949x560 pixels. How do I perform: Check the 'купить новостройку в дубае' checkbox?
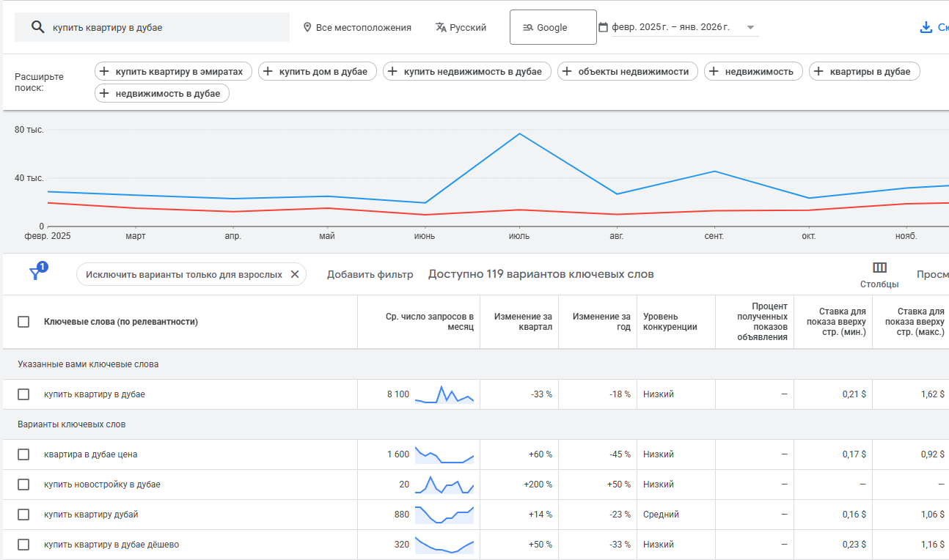23,485
